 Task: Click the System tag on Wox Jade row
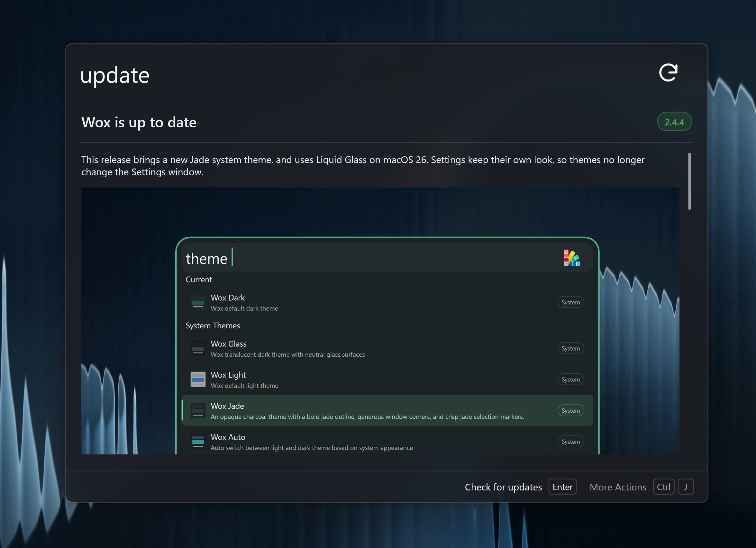(x=571, y=410)
